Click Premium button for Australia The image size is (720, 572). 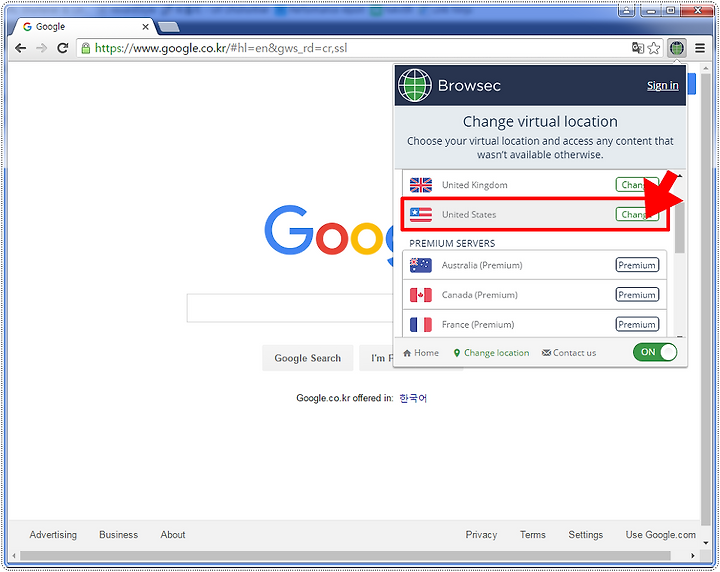coord(637,265)
